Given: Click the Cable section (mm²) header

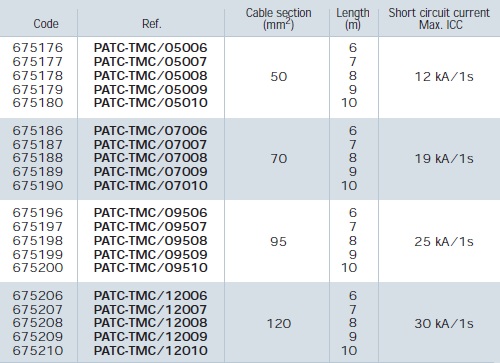Looking at the screenshot, I should 278,19.
